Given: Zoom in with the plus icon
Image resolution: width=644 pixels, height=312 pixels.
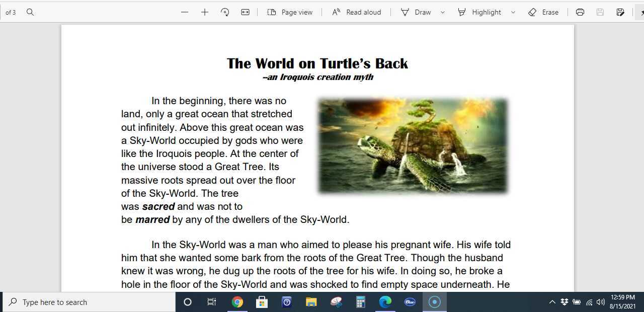Looking at the screenshot, I should [x=205, y=12].
